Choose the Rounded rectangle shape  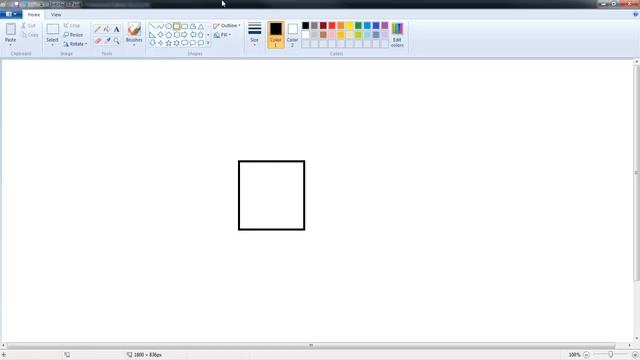point(184,27)
